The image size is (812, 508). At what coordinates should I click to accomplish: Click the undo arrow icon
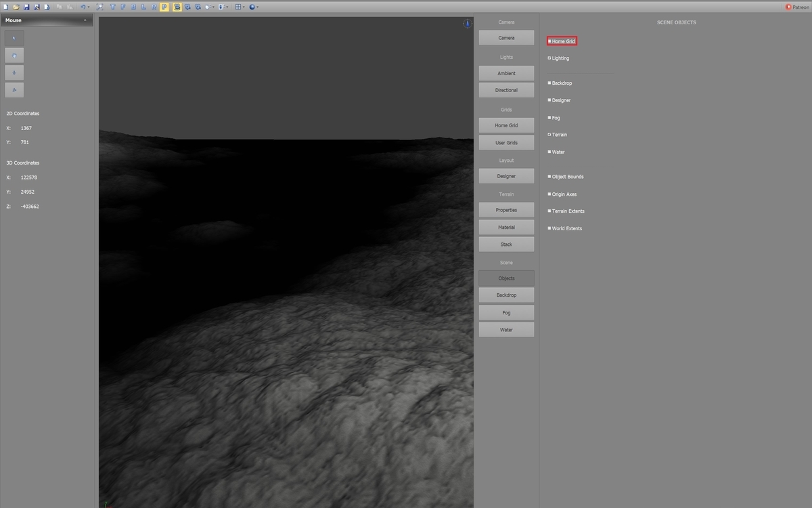coord(83,7)
